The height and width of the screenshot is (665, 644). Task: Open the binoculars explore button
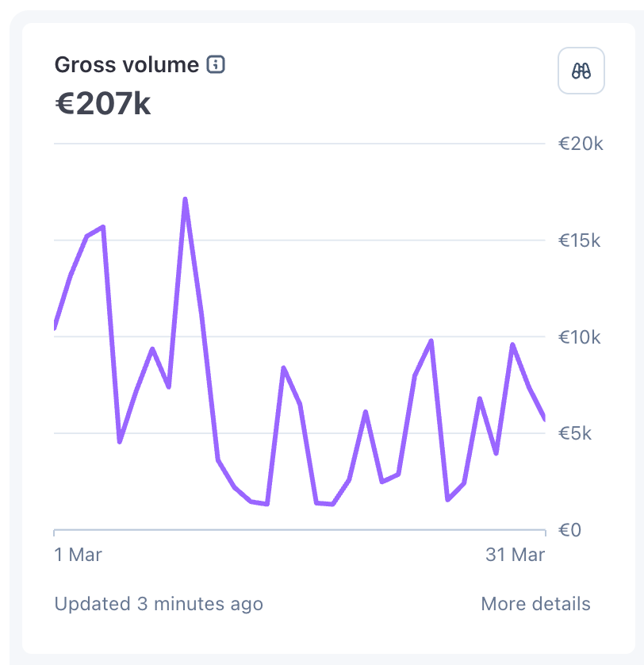click(581, 71)
